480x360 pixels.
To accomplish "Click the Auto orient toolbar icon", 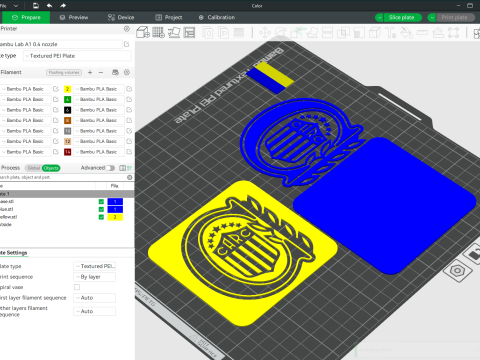I will pyautogui.click(x=174, y=32).
